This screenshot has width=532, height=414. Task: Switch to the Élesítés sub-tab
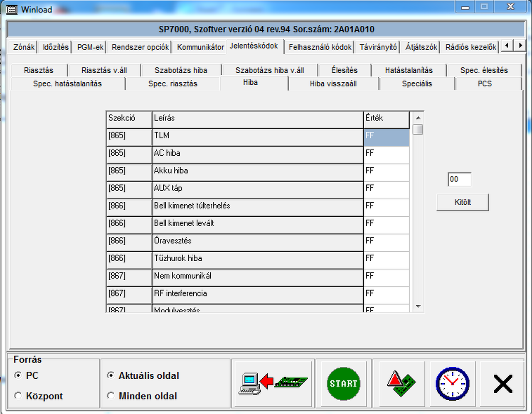coord(345,70)
